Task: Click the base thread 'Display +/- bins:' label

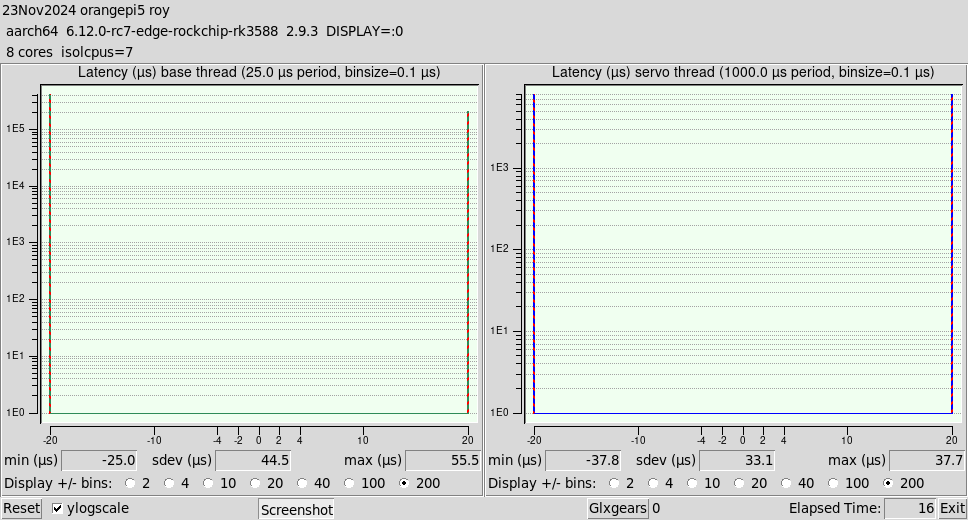Action: pos(59,483)
